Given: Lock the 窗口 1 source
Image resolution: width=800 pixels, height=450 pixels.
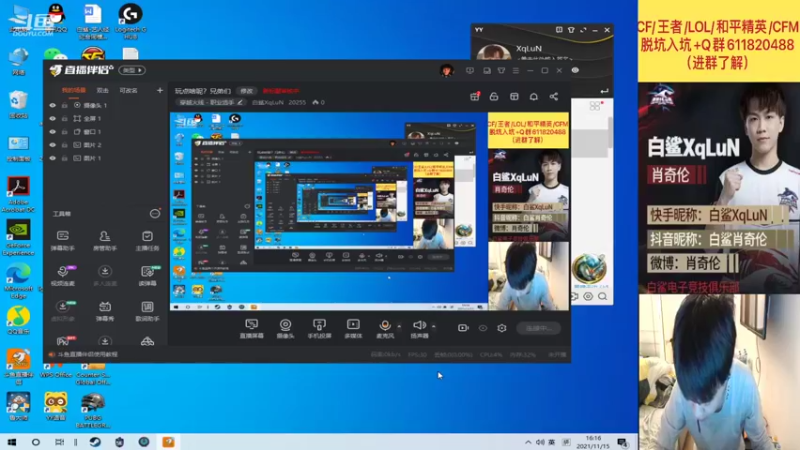Looking at the screenshot, I should click(x=65, y=132).
